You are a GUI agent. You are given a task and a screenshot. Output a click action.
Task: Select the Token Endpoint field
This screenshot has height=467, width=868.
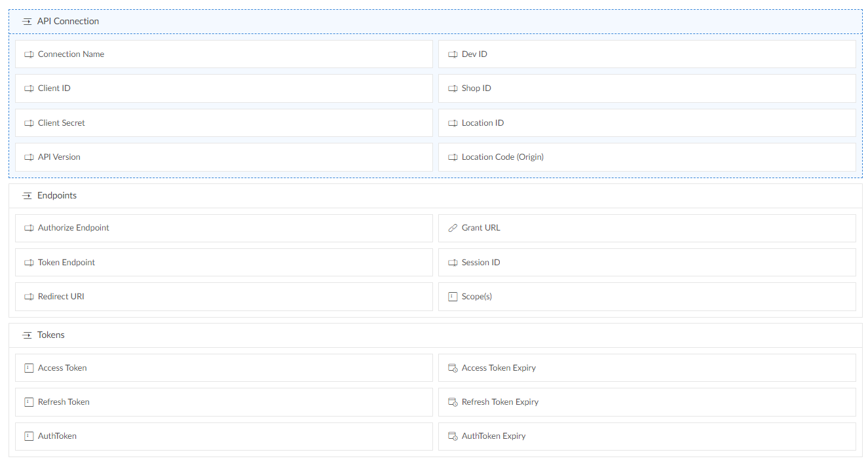[223, 263]
